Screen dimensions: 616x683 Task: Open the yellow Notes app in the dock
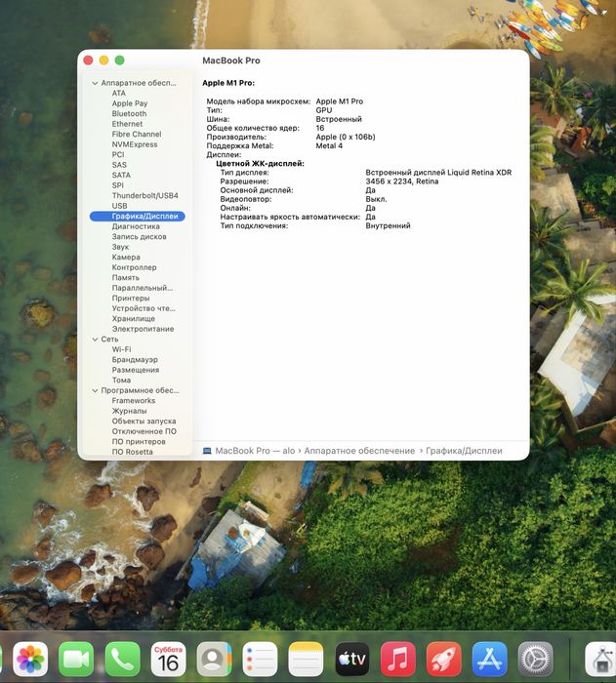pyautogui.click(x=306, y=659)
